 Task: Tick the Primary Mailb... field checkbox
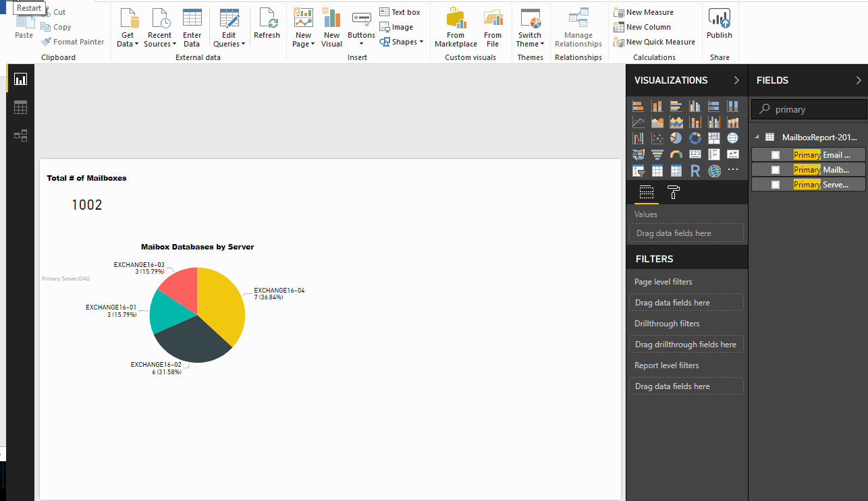(776, 170)
